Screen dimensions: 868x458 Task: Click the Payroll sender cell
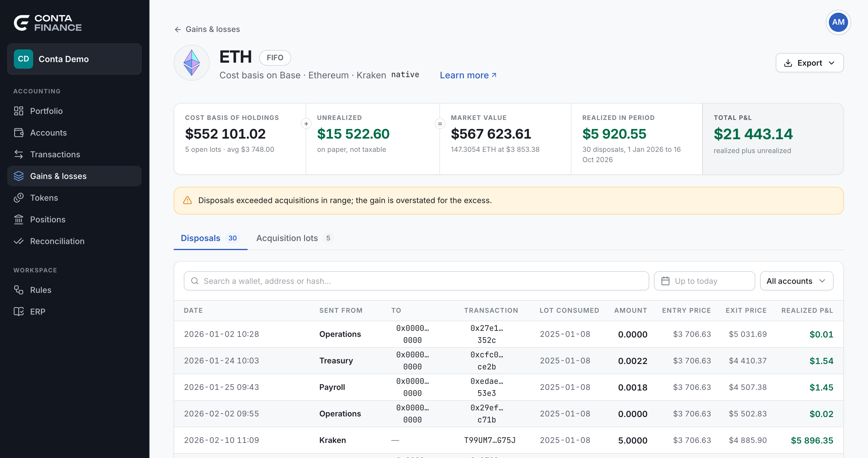332,387
